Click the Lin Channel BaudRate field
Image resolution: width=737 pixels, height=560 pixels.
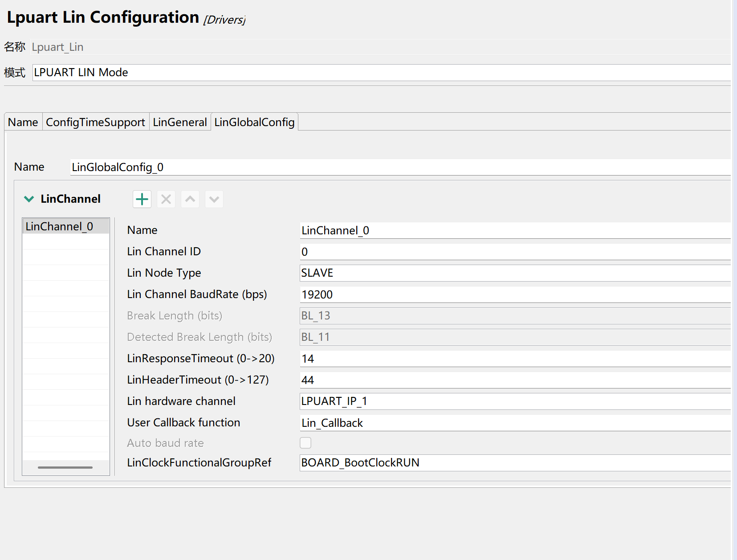515,294
